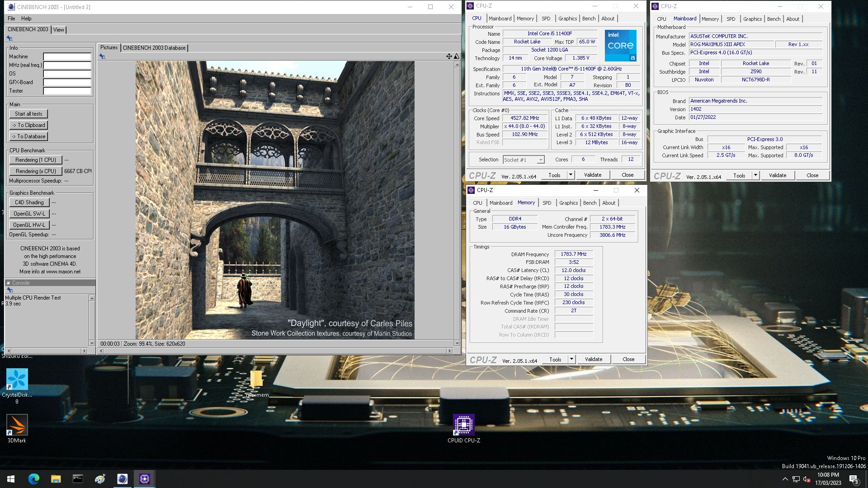Run the Rendering (x CPU) test

point(36,171)
